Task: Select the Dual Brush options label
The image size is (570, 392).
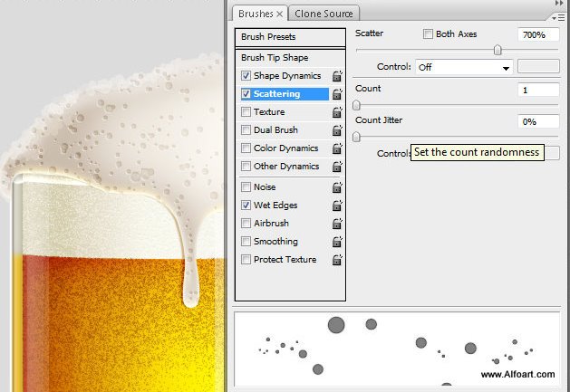Action: click(x=275, y=129)
